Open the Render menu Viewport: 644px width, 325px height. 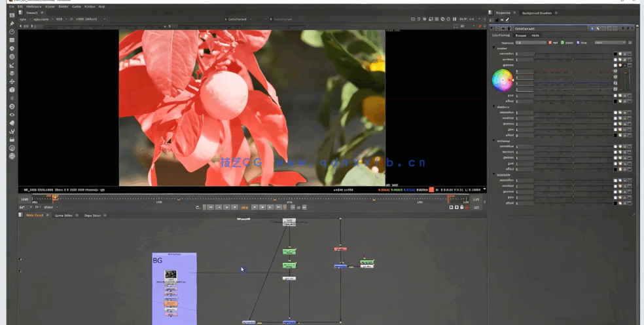(x=63, y=7)
